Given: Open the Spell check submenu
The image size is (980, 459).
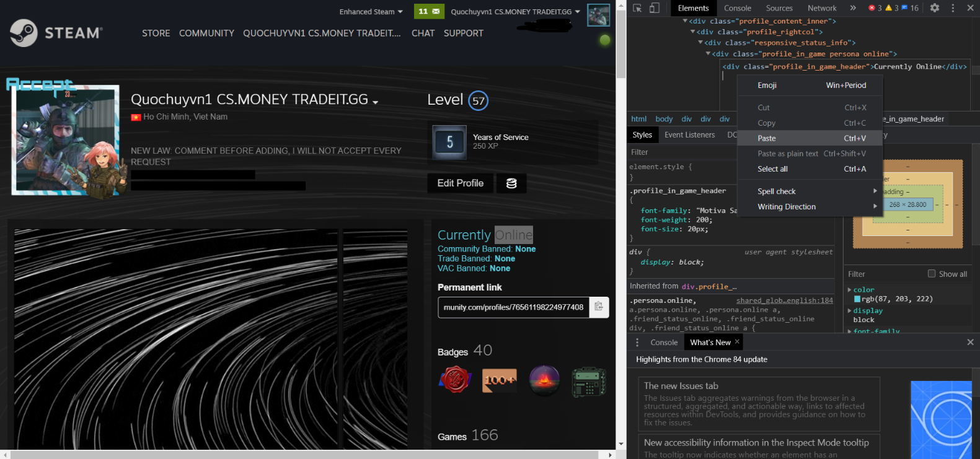Looking at the screenshot, I should [810, 191].
